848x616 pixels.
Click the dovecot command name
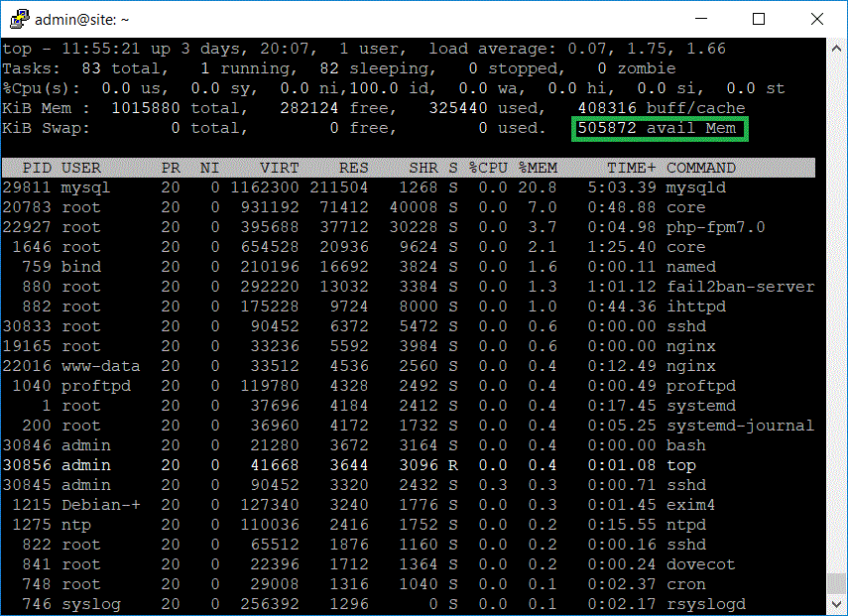pos(701,564)
